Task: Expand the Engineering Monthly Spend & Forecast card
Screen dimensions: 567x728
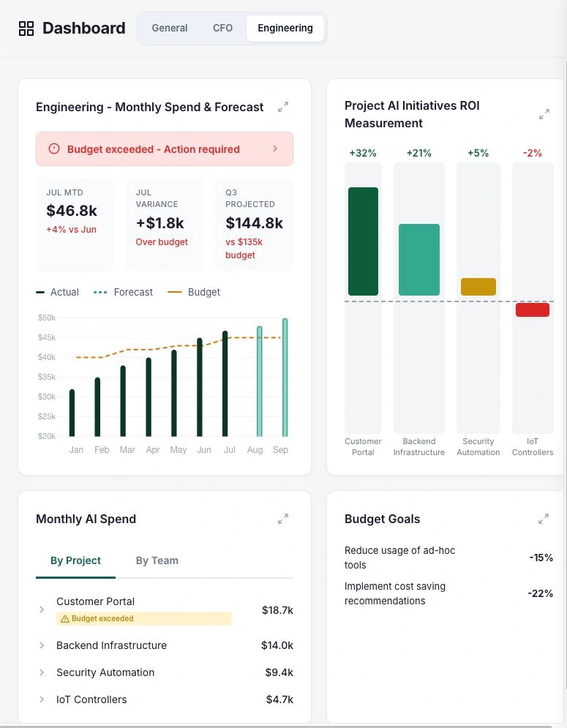Action: click(x=283, y=108)
